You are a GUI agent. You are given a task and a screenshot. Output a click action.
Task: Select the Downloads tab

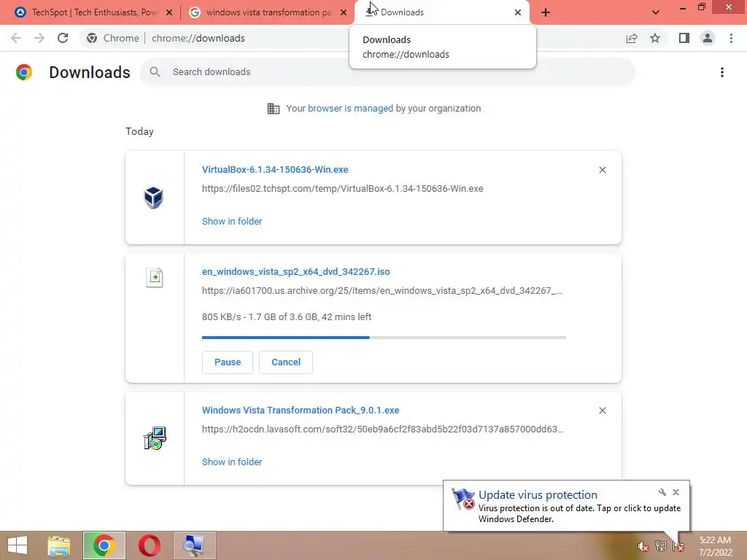pos(442,12)
